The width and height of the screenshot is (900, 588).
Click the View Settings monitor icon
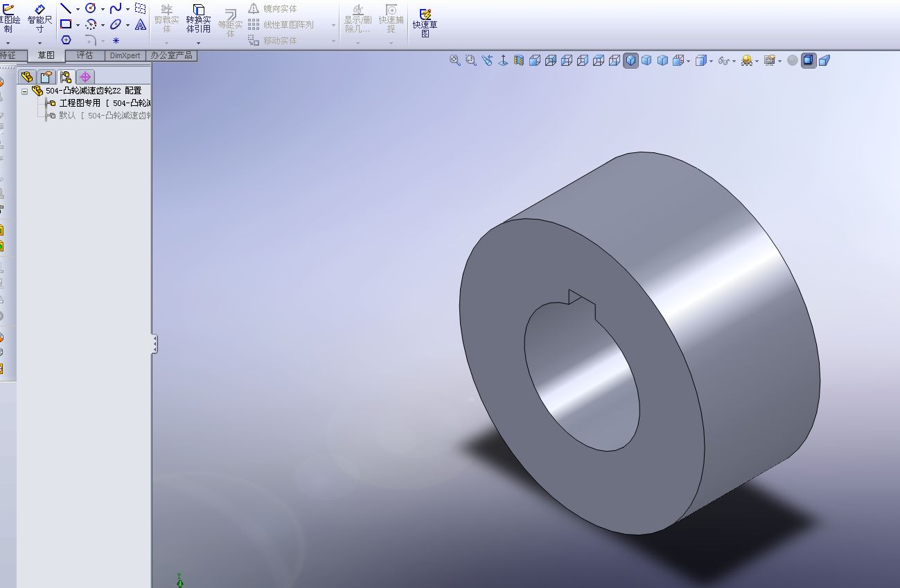[769, 60]
